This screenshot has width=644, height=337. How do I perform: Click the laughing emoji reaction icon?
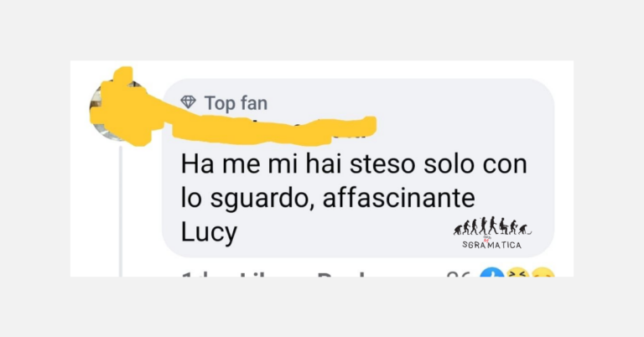(517, 272)
